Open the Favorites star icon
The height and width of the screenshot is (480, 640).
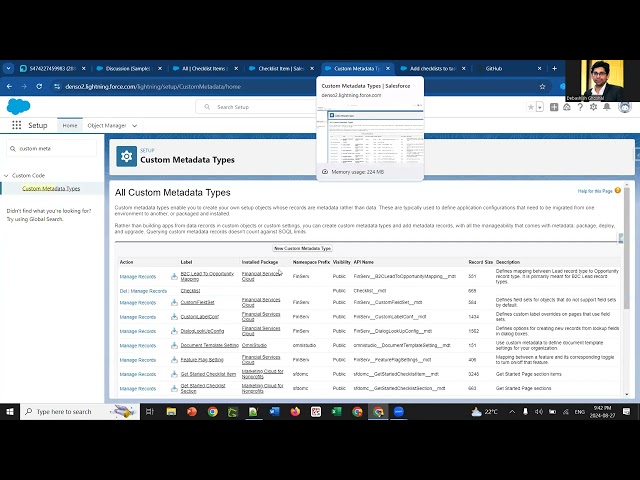point(531,107)
